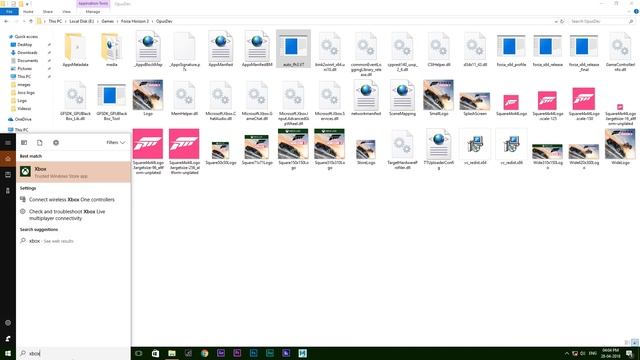Refresh the folder with the refresh icon
This screenshot has width=640, height=360.
click(x=562, y=21)
